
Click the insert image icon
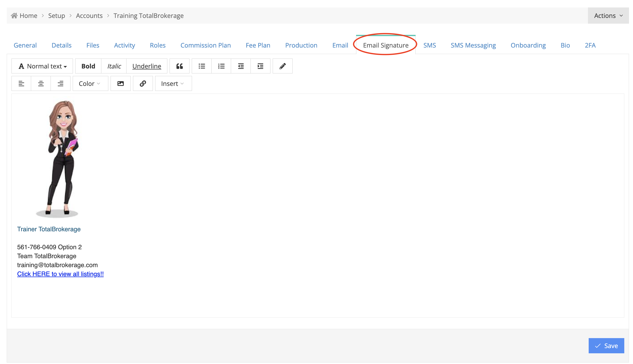tap(121, 83)
